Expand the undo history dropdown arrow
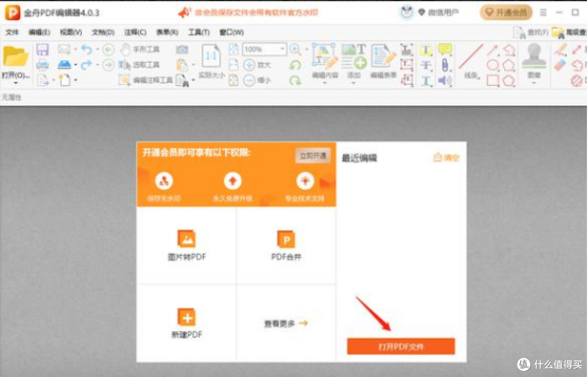 click(97, 50)
